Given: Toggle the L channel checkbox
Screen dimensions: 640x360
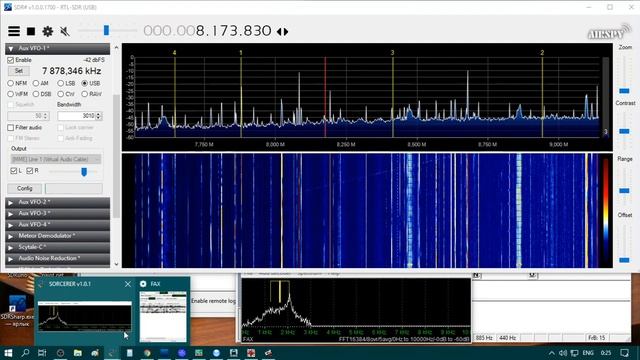Looking at the screenshot, I should pyautogui.click(x=13, y=171).
